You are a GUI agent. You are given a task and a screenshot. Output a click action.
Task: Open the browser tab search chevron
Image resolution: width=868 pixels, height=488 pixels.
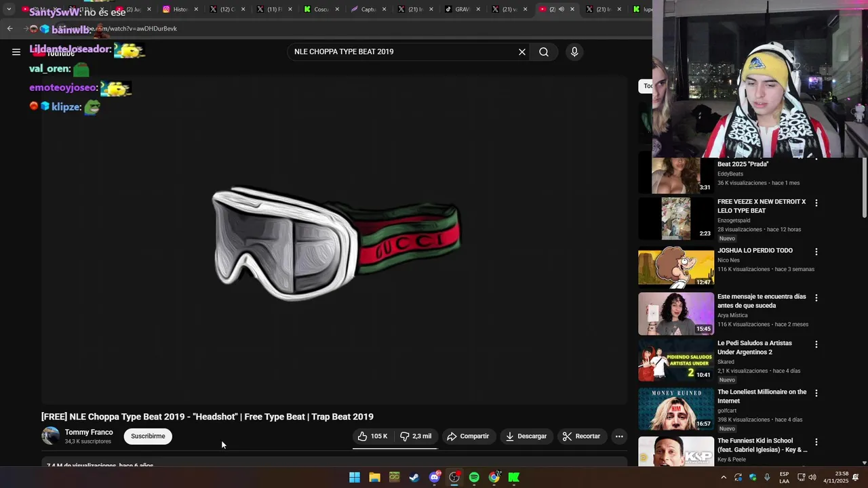9,9
